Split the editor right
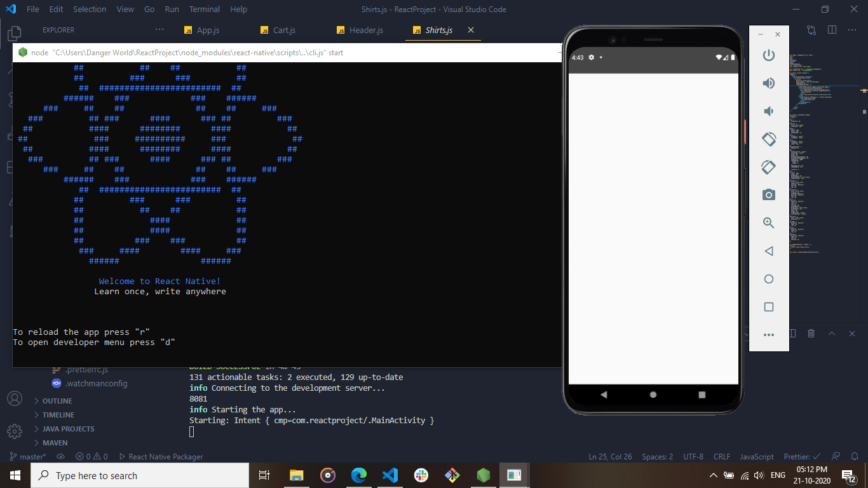 click(832, 30)
